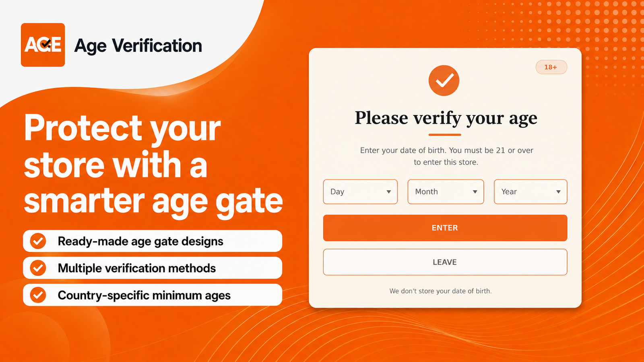Click checkmark beside Ready-made age gate designs
This screenshot has height=362, width=644.
pos(38,241)
